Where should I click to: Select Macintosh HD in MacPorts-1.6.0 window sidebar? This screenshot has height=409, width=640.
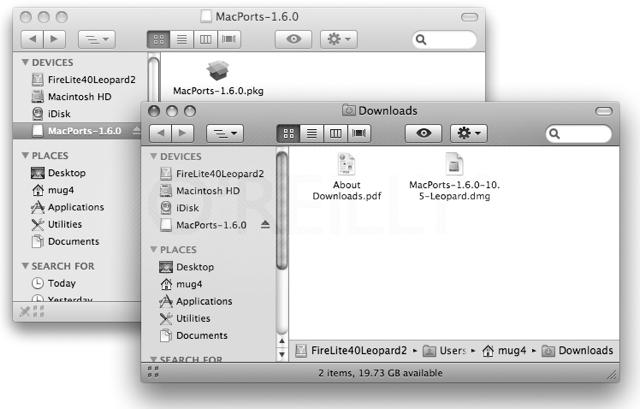(71, 97)
